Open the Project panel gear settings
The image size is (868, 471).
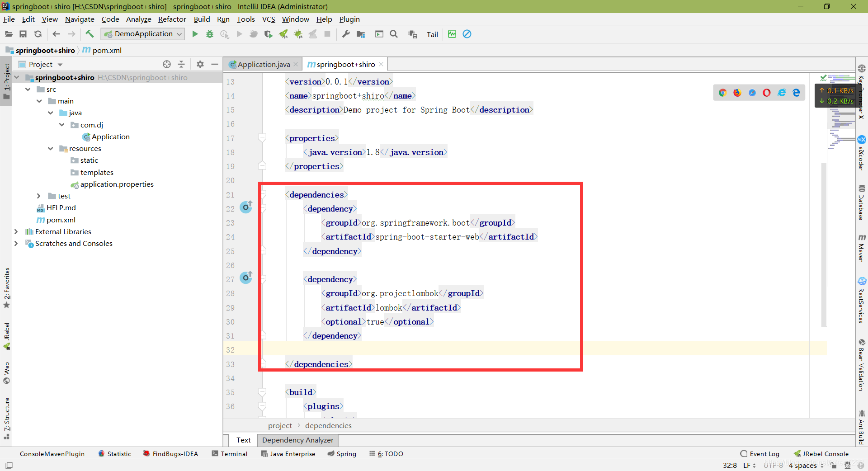pos(200,64)
